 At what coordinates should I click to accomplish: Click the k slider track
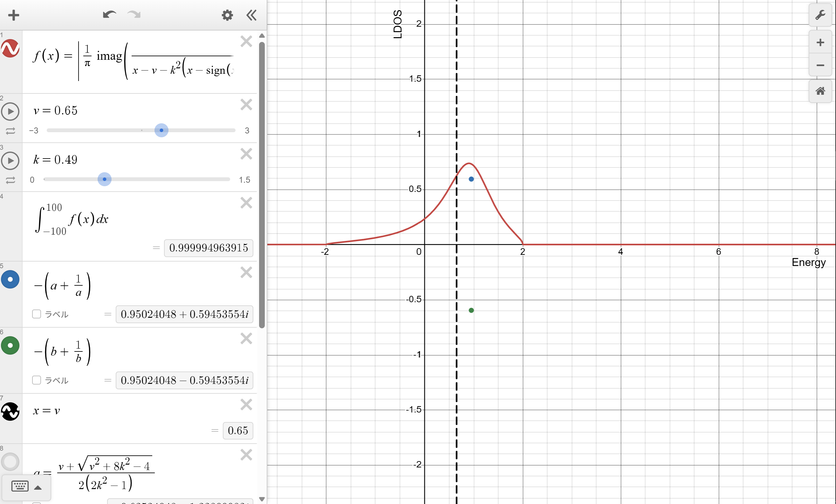pyautogui.click(x=170, y=180)
